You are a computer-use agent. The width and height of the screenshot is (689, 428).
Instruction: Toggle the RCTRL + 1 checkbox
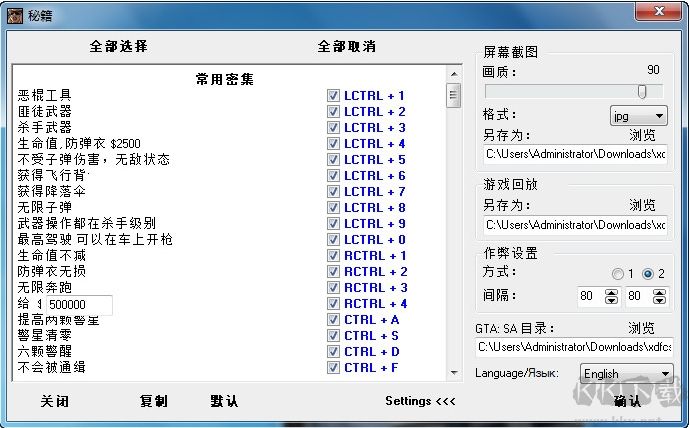tap(333, 255)
